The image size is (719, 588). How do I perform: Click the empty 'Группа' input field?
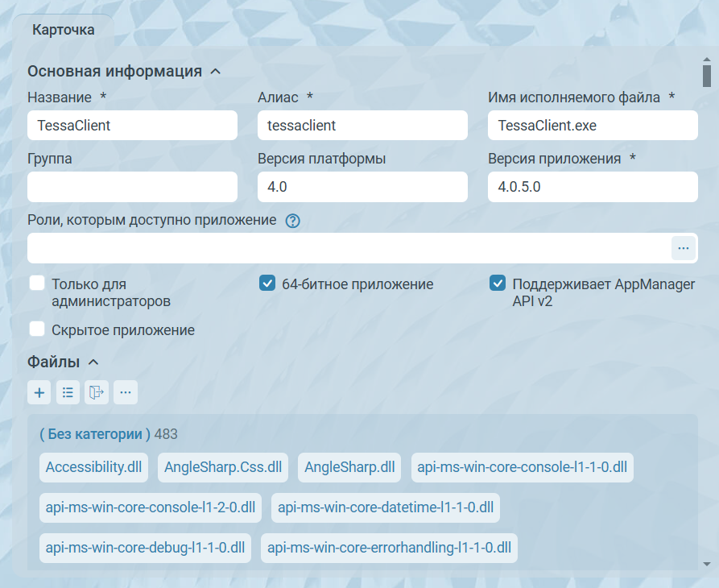[x=132, y=187]
